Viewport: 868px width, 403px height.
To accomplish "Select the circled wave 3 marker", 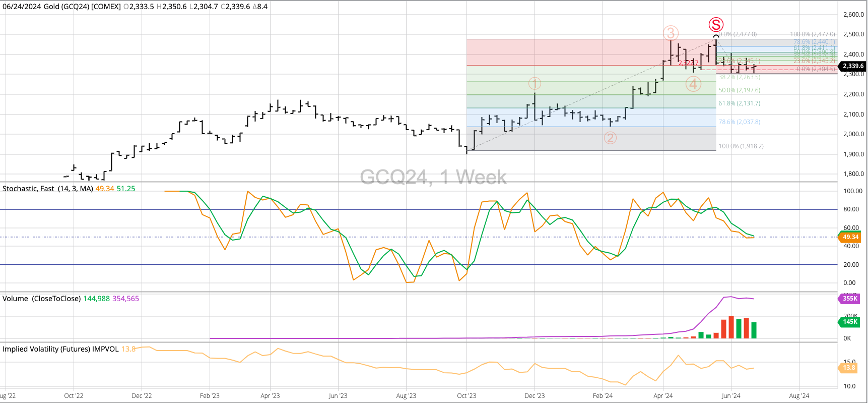I will point(670,33).
